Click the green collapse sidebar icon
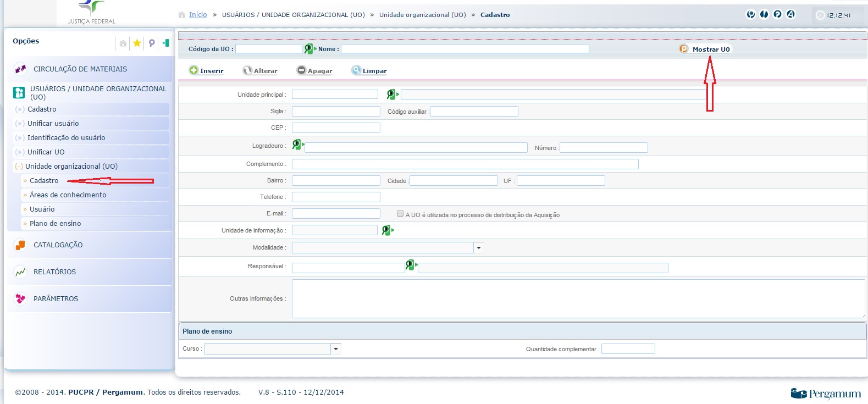 pyautogui.click(x=165, y=43)
